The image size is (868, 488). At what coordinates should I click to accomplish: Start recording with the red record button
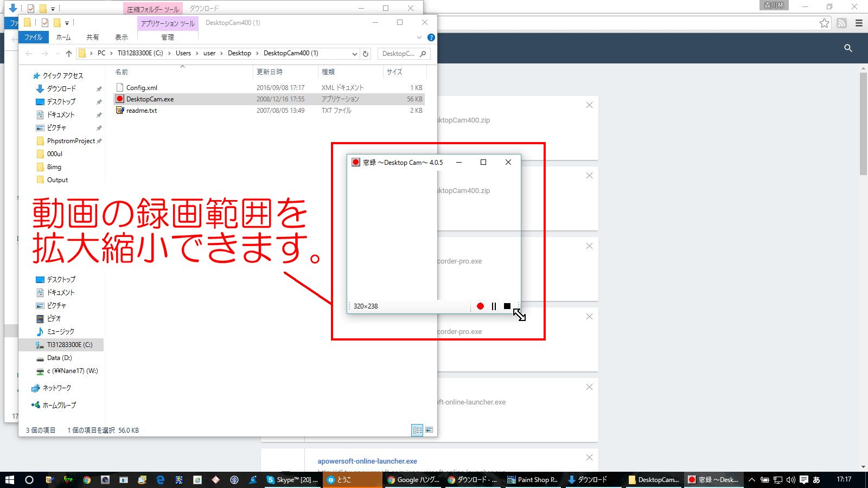(x=480, y=306)
